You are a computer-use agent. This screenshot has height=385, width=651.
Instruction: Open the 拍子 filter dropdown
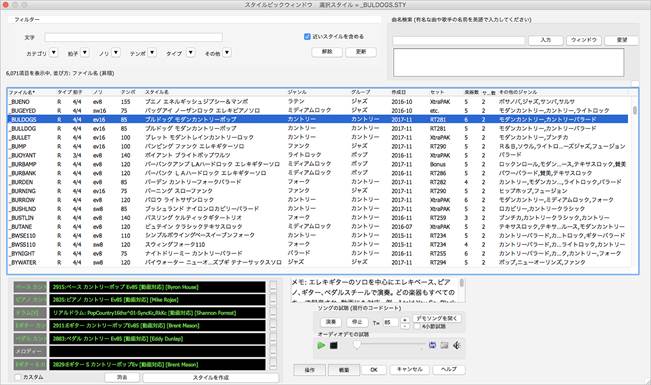tap(85, 53)
